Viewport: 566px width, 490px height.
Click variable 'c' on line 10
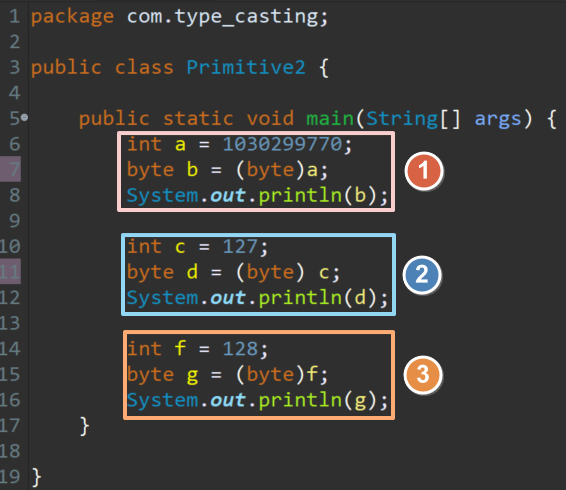click(x=180, y=247)
